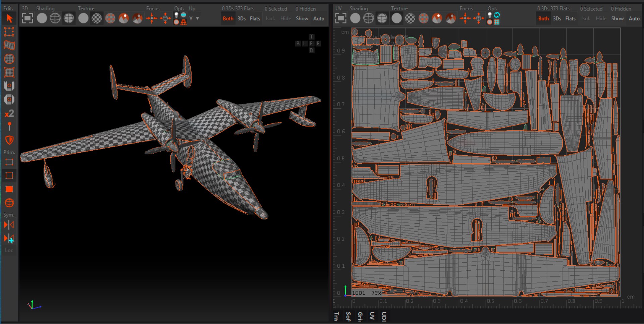Click the second Focus crosshair icon in UV view

tap(479, 18)
